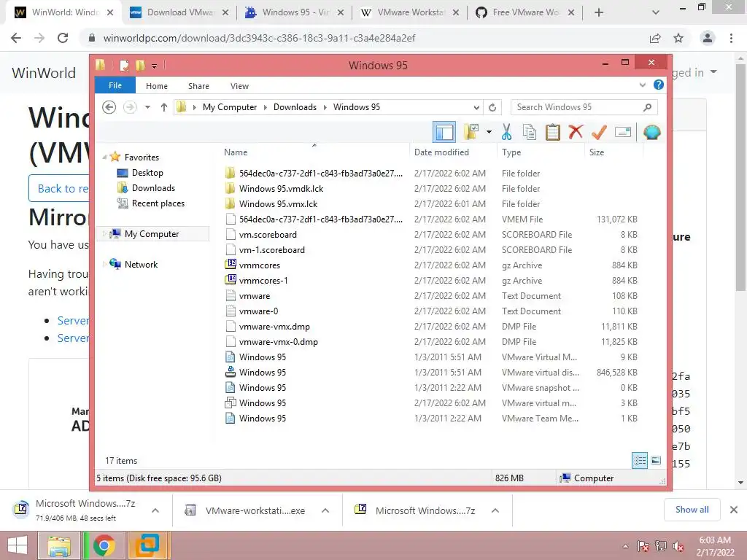Reload the WinWorld page in Chrome
Viewport: 747px width, 560px height.
(63, 38)
